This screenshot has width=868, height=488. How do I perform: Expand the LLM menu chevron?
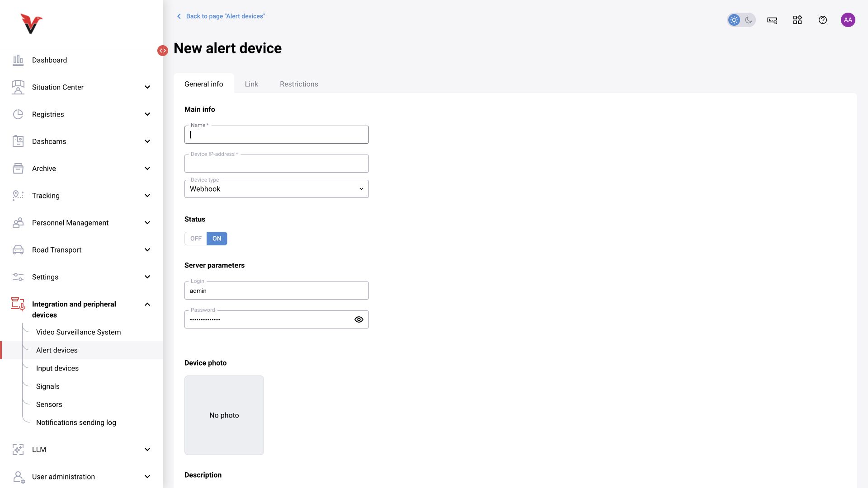pos(147,450)
